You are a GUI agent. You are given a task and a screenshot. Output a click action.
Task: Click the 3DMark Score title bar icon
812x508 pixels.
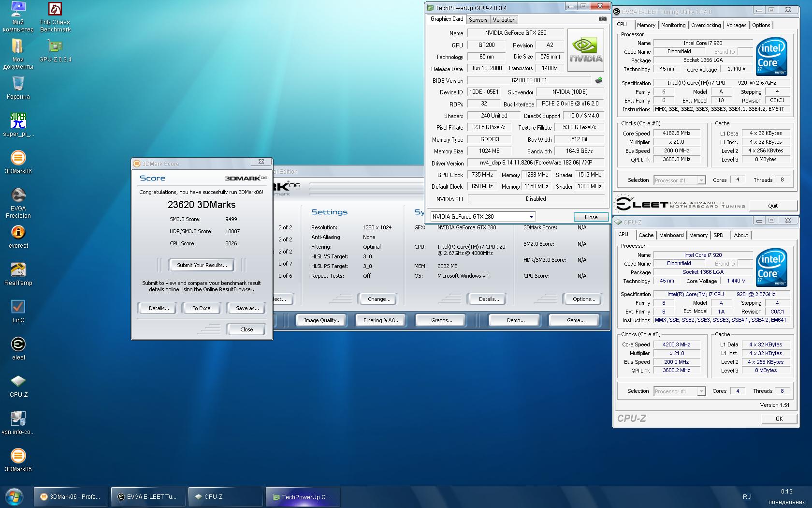137,164
